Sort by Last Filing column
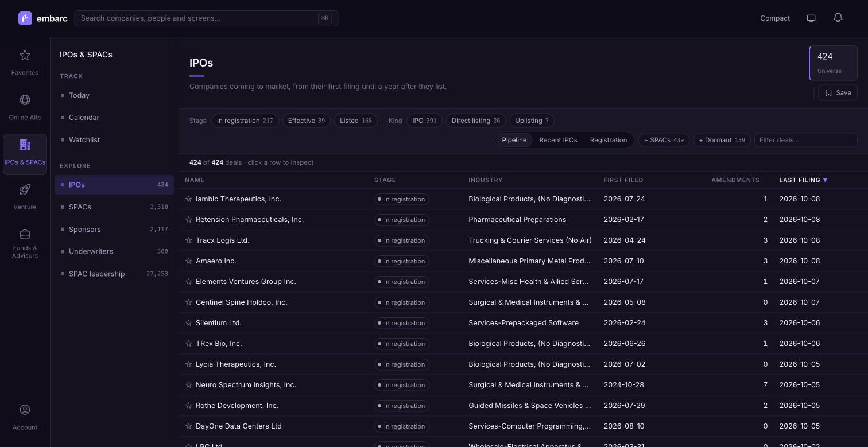This screenshot has height=447, width=868. tap(803, 180)
